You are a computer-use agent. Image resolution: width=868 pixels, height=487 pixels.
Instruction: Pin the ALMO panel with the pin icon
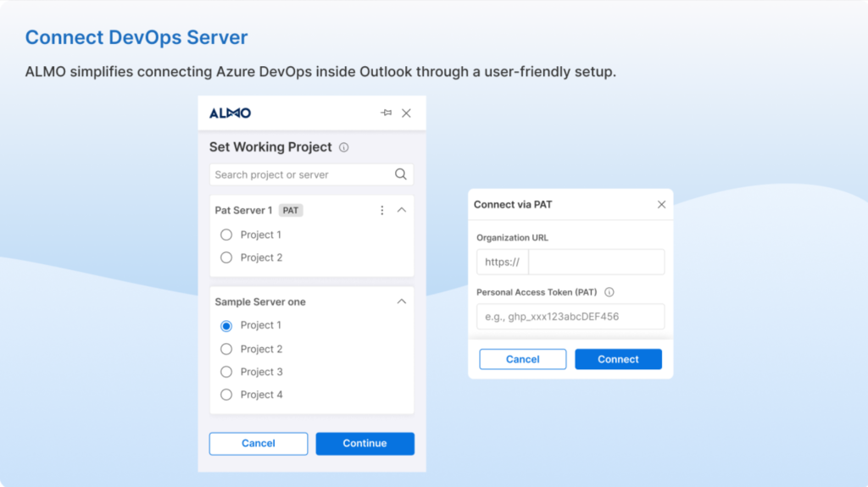(x=387, y=113)
